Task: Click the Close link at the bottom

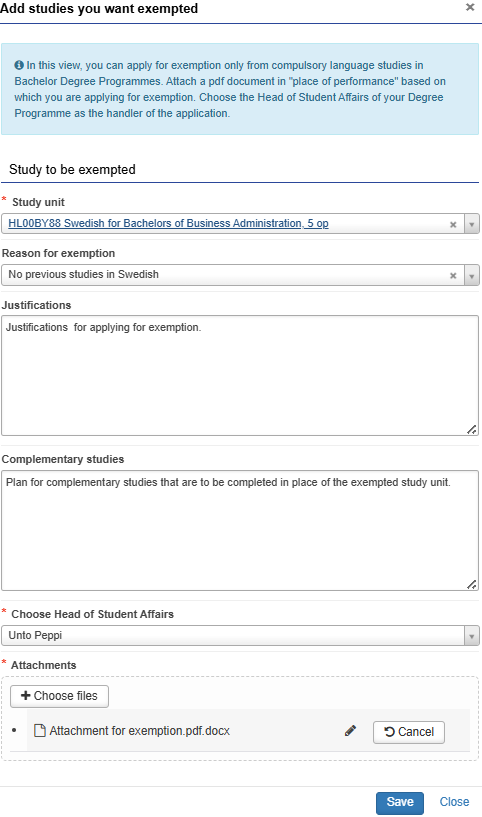Action: 454,802
